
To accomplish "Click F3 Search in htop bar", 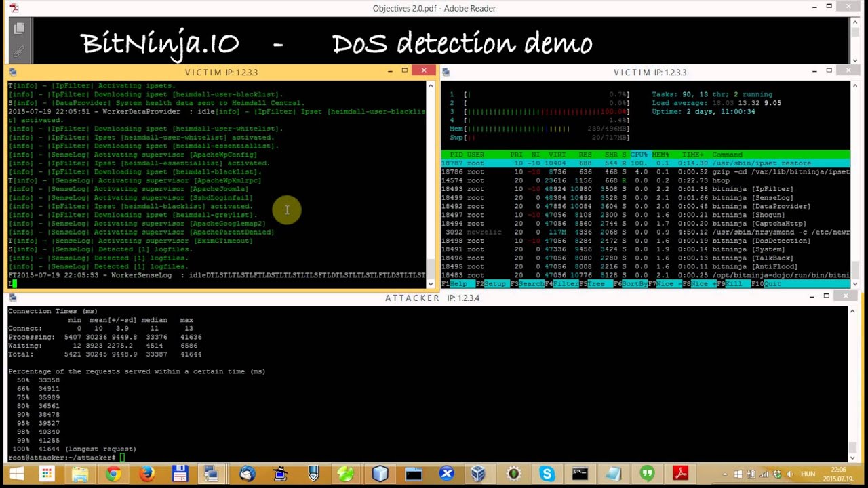I will click(x=528, y=284).
